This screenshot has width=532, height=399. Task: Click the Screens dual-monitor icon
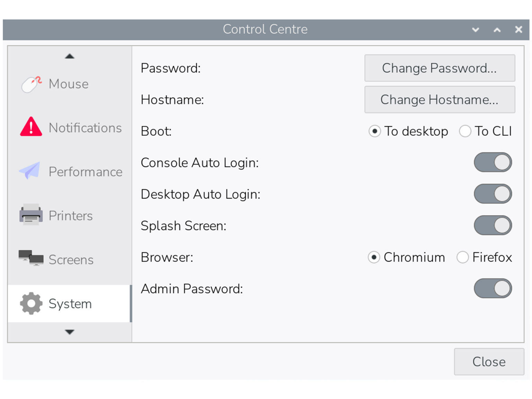point(31,258)
